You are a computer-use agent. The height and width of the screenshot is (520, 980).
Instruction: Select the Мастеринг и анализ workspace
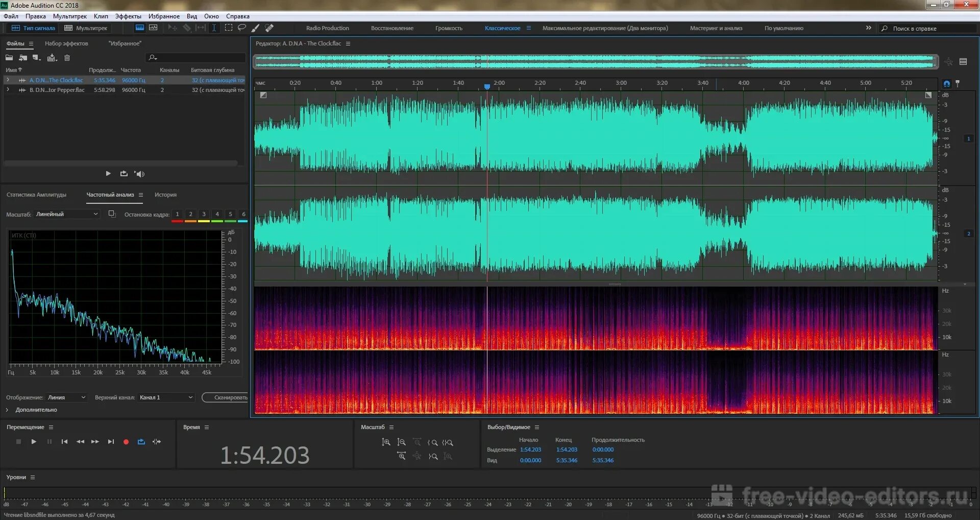coord(716,28)
